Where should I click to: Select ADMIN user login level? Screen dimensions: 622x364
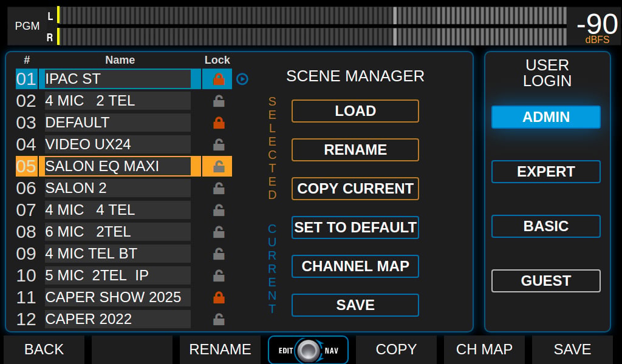click(546, 117)
